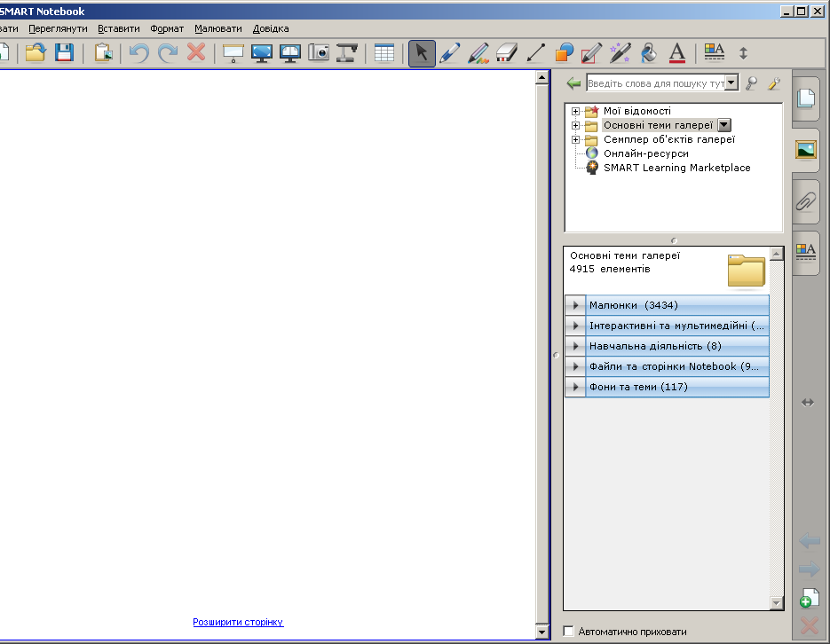Select the Shape Recognition Pen tool
830x644 pixels.
[592, 53]
